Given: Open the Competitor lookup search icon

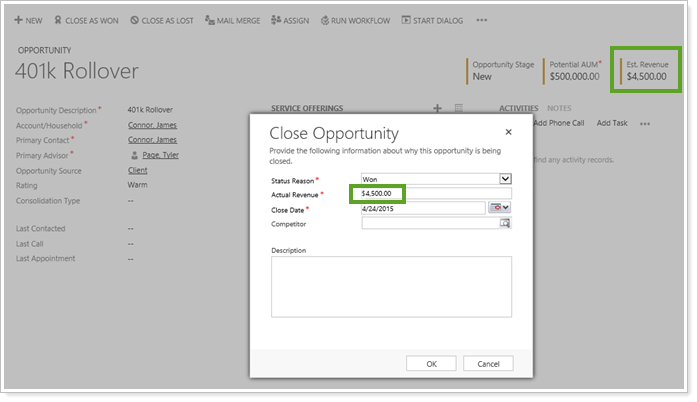Looking at the screenshot, I should [x=505, y=223].
